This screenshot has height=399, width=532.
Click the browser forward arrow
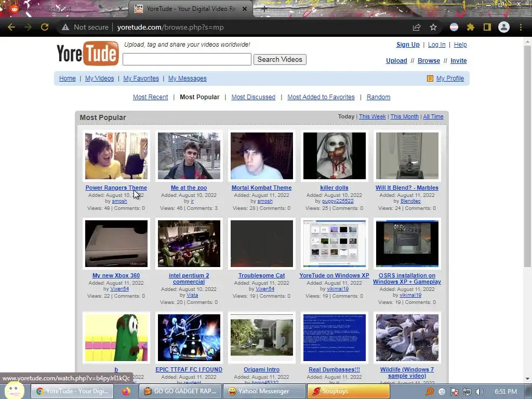(x=28, y=27)
